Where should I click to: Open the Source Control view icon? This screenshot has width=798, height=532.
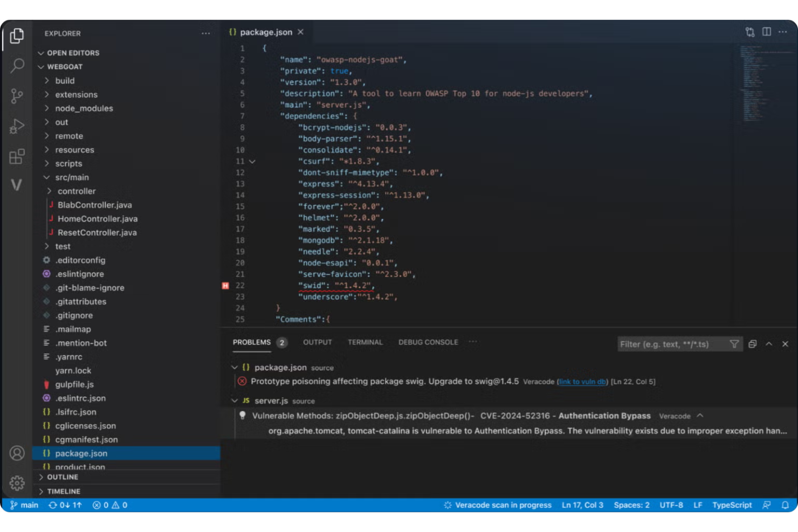(x=17, y=96)
